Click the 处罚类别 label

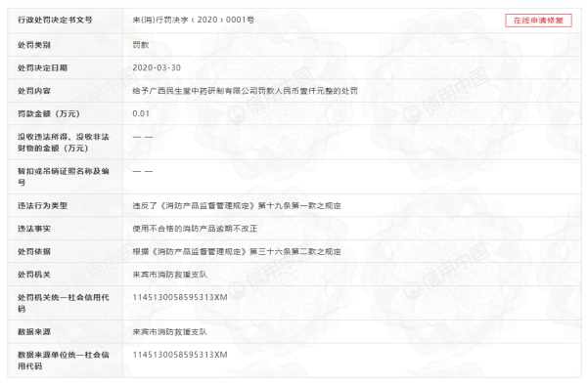pos(34,45)
